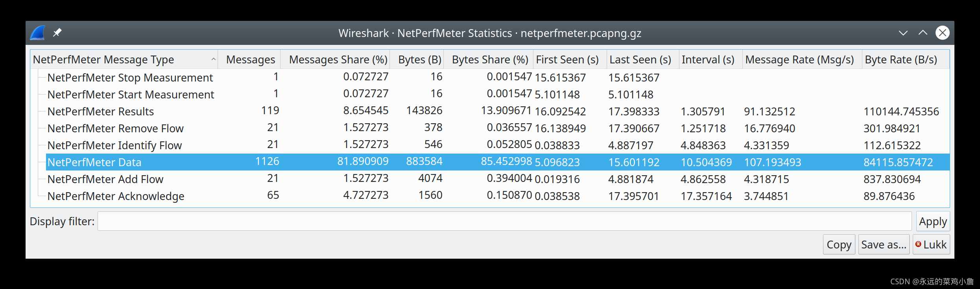Viewport: 980px width, 289px height.
Task: Click the upward chevron in title bar
Action: point(923,33)
